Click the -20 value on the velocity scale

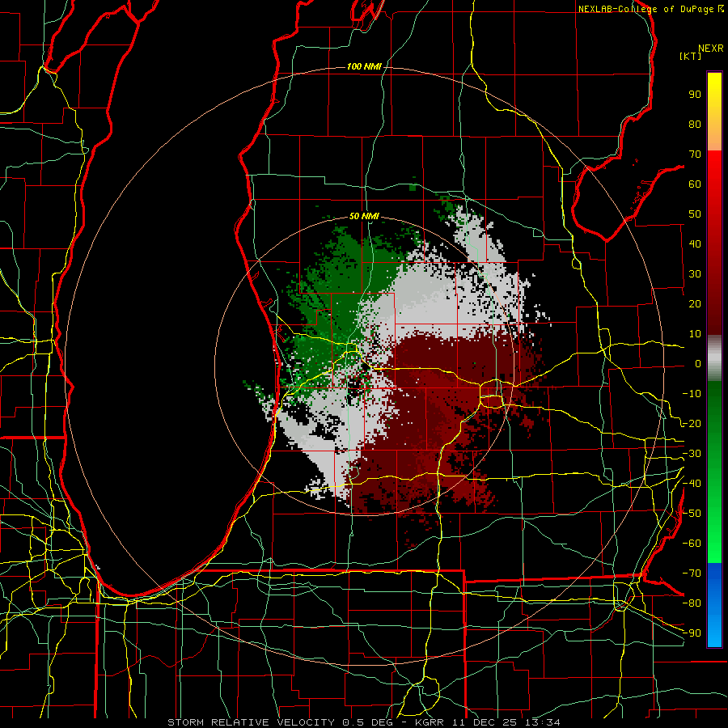[692, 424]
